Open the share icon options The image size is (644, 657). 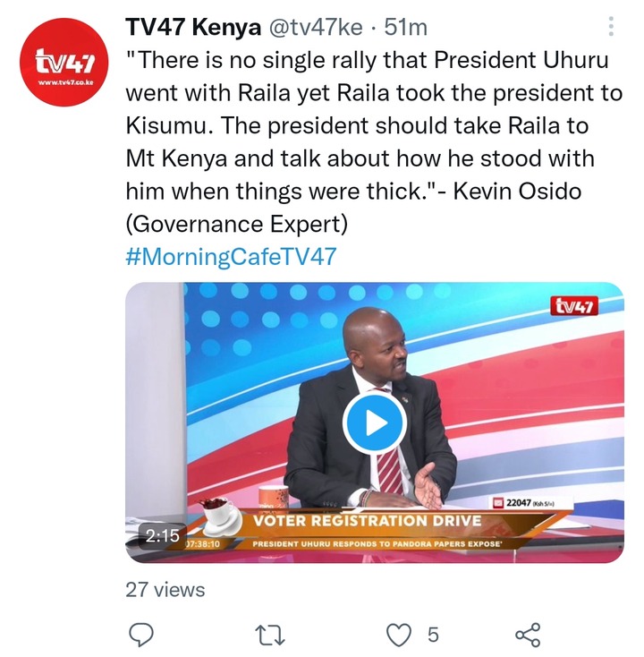tap(528, 635)
